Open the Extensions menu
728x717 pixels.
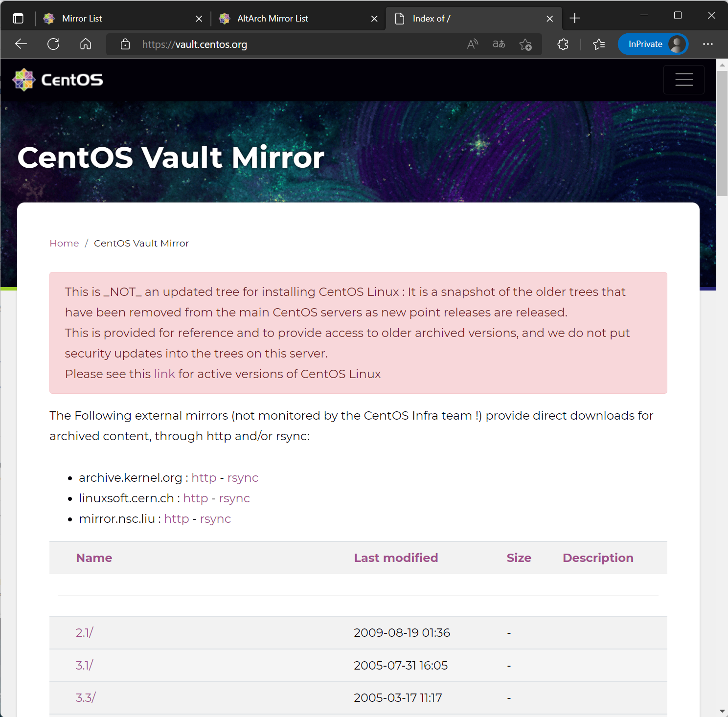tap(563, 44)
